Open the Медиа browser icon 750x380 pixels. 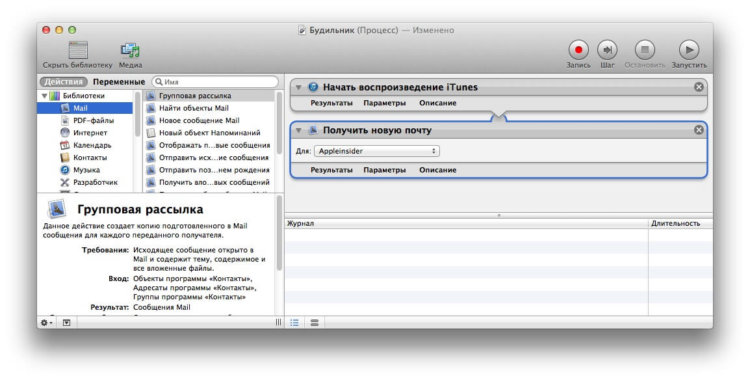pyautogui.click(x=130, y=50)
